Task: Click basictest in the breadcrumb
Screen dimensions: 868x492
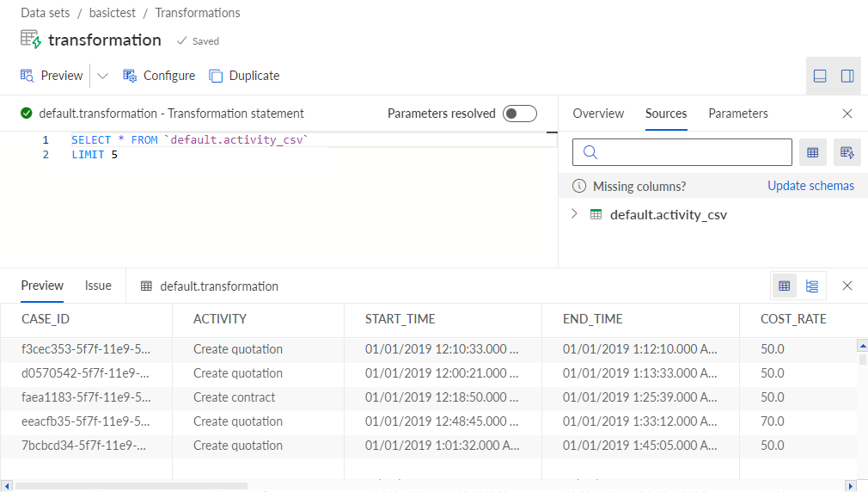Action: tap(113, 13)
